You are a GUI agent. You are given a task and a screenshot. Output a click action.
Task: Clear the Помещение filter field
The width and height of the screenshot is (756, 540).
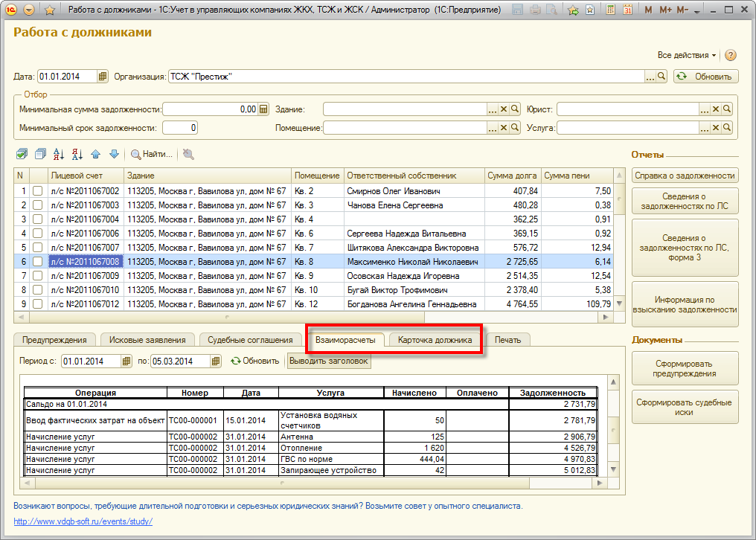point(503,128)
